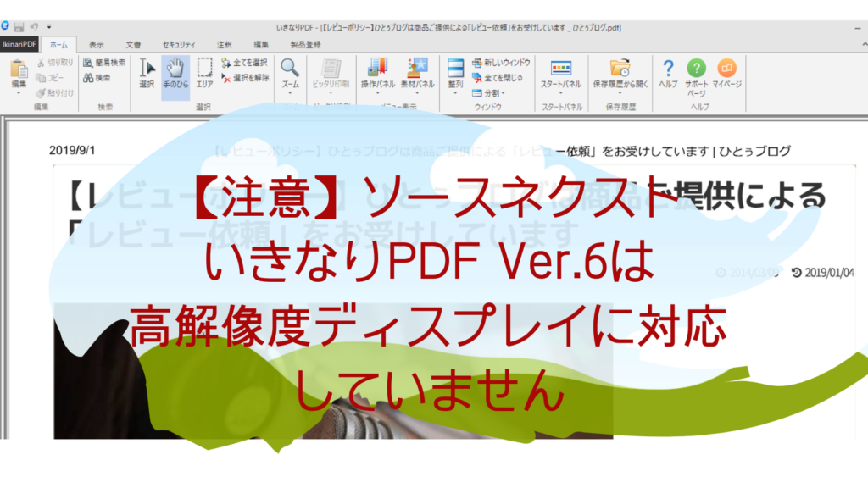This screenshot has width=868, height=488.
Task: Open the サポートページ green icon
Action: coord(697,77)
